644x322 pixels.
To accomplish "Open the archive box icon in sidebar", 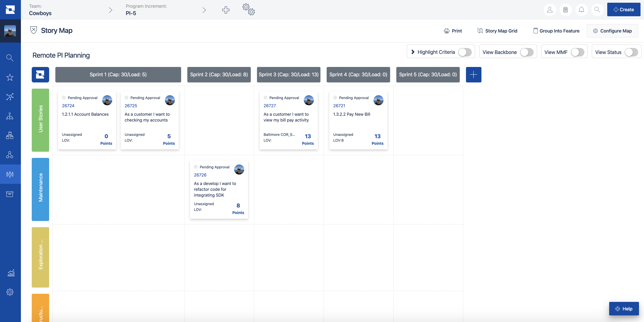I will (10, 194).
